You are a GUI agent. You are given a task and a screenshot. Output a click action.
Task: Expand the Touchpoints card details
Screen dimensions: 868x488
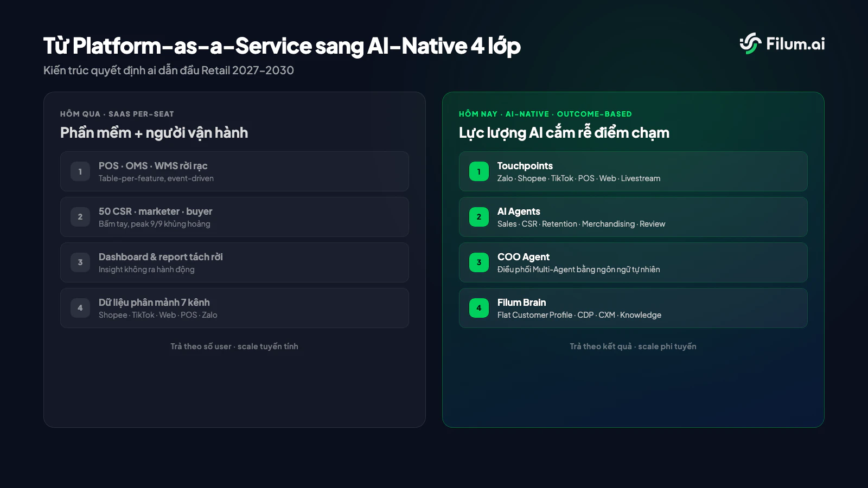click(x=633, y=171)
